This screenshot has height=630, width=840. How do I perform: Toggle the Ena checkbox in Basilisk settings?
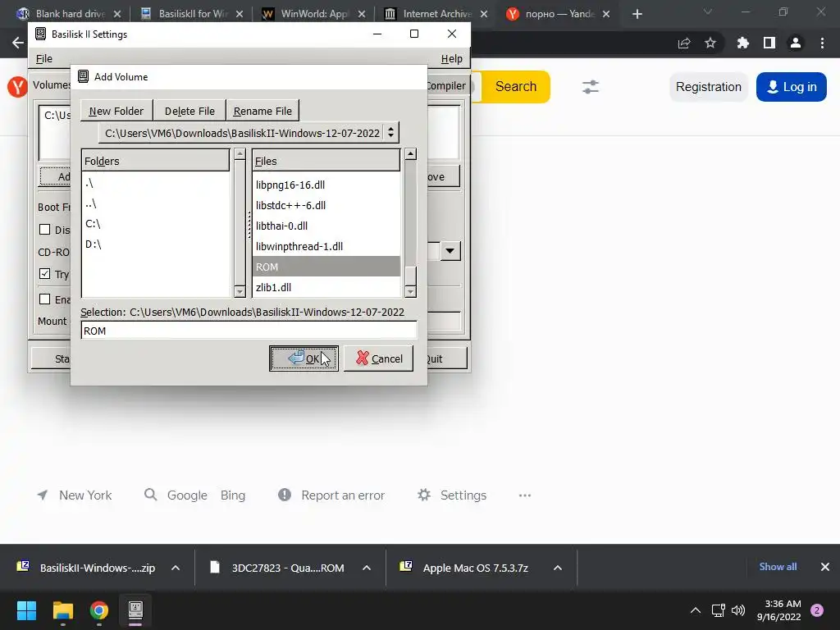45,299
